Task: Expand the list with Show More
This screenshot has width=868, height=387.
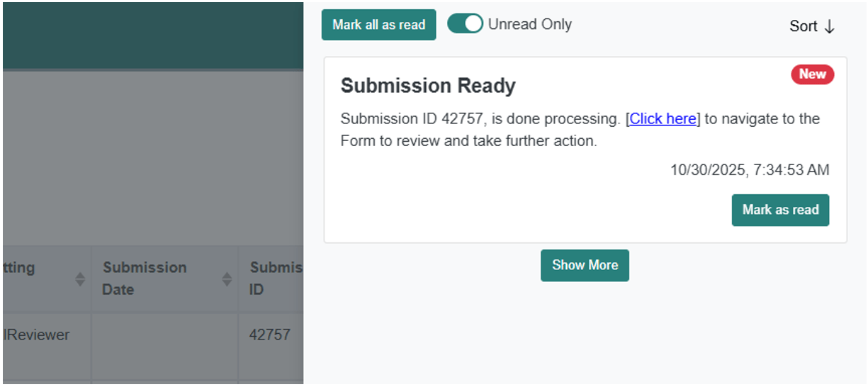Action: pos(585,265)
